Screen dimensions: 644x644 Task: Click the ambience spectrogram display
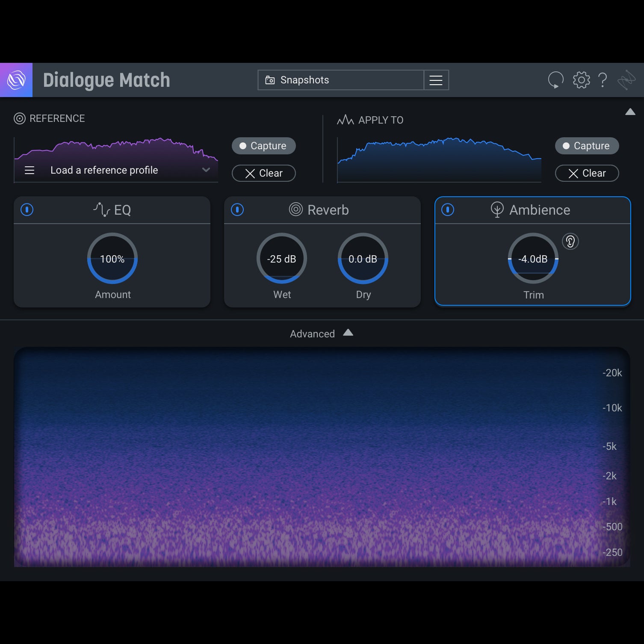322,457
